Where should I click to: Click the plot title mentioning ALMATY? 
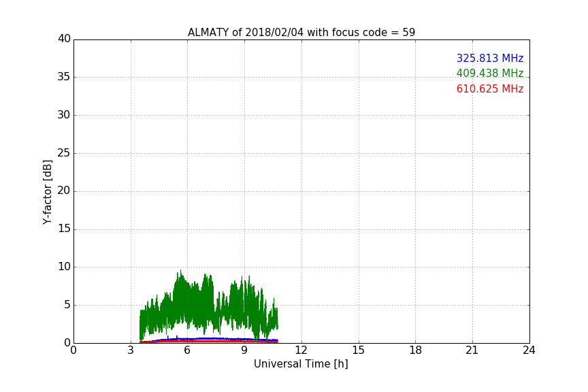301,33
